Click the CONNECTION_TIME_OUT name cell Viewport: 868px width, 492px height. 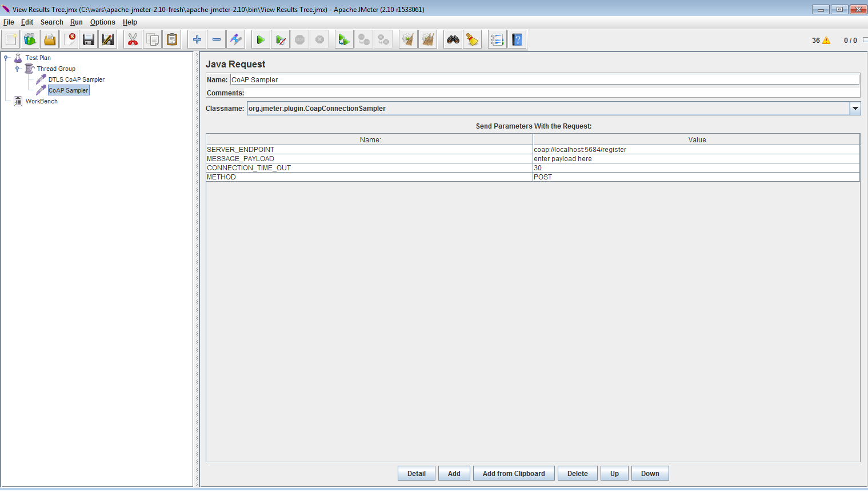pyautogui.click(x=369, y=167)
